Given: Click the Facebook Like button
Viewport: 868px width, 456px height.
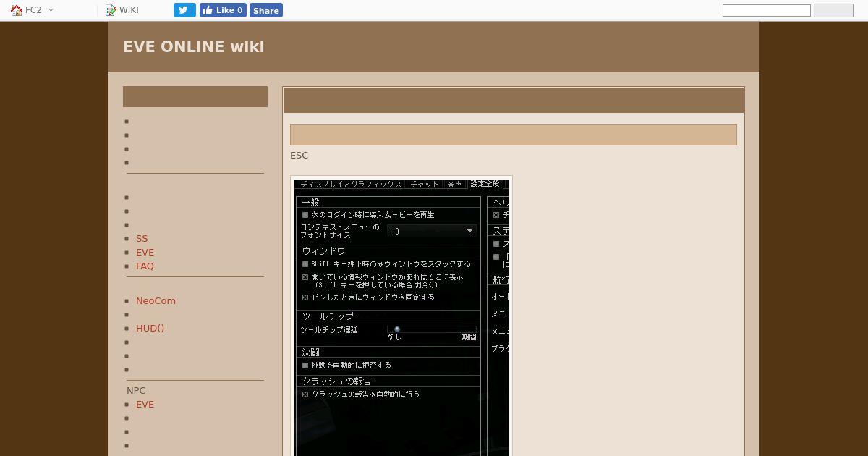Looking at the screenshot, I should point(223,10).
